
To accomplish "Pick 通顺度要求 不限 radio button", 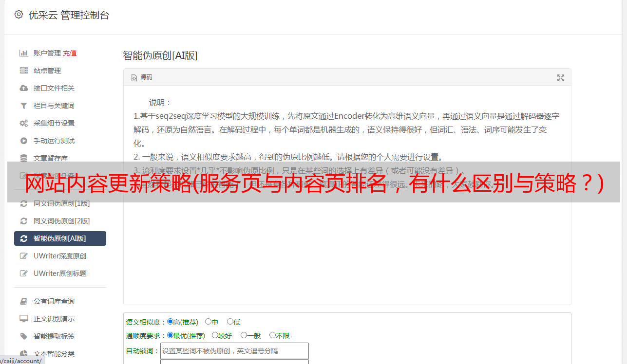I will click(272, 335).
